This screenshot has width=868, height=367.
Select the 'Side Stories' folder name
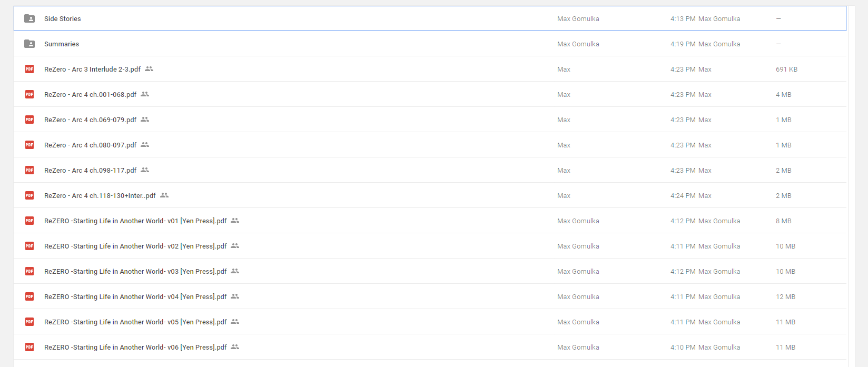[63, 18]
